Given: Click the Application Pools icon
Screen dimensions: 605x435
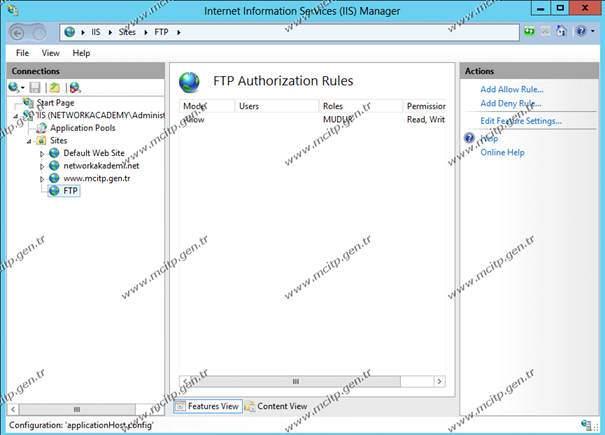Looking at the screenshot, I should coord(41,128).
